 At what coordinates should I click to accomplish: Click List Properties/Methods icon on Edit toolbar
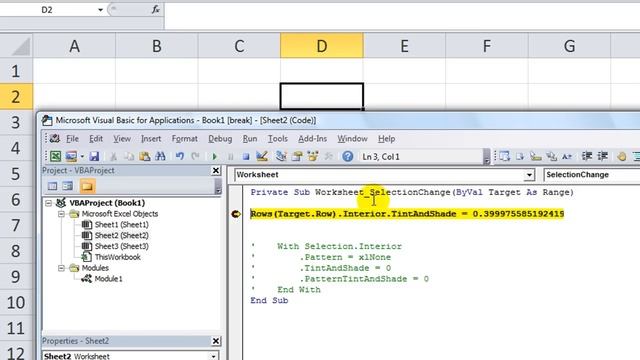point(504,156)
